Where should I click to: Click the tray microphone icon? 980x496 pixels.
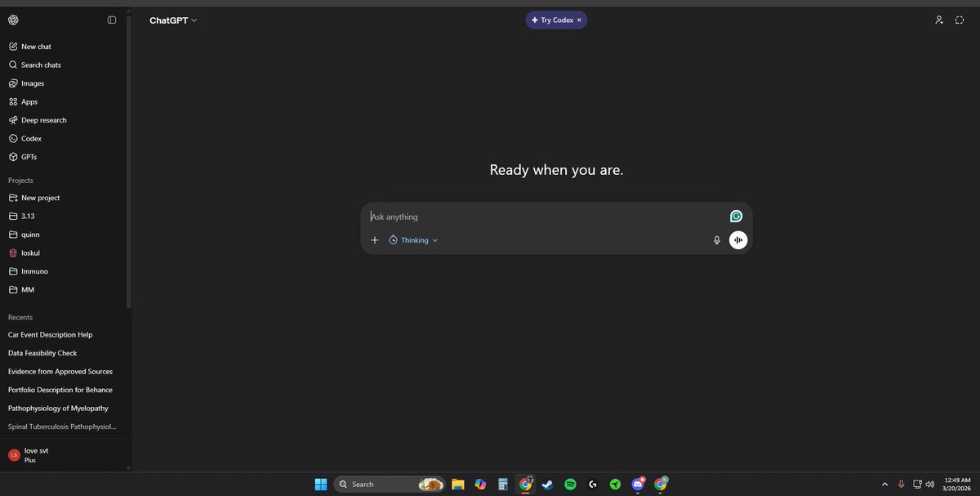tap(901, 484)
